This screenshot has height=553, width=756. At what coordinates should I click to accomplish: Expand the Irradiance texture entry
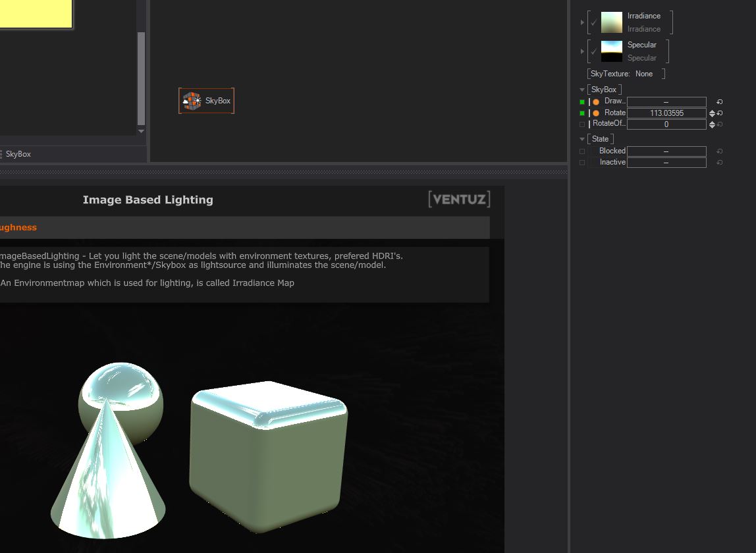click(582, 22)
